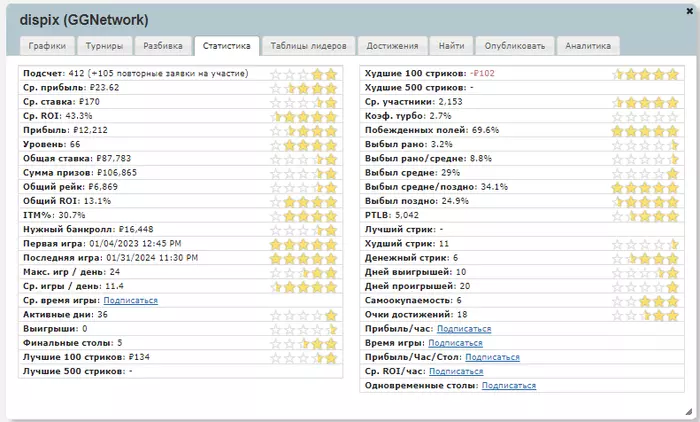Click the star rating for Самоокупаемость
700x422 pixels.
point(645,301)
